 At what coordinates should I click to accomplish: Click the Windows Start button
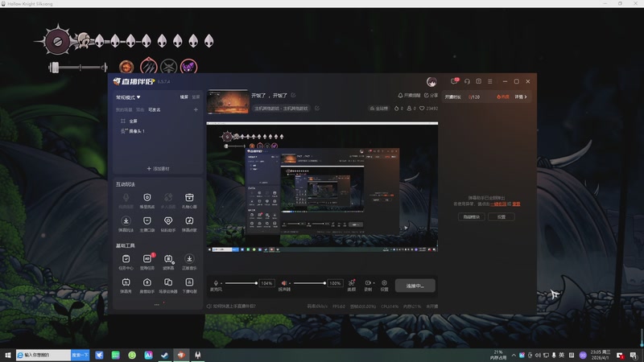[7, 355]
